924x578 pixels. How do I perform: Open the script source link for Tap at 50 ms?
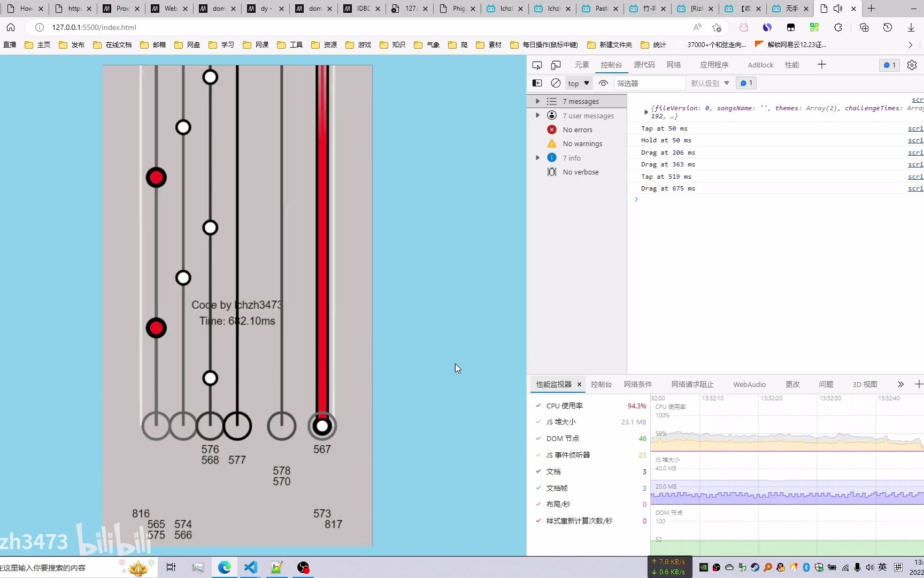click(916, 128)
